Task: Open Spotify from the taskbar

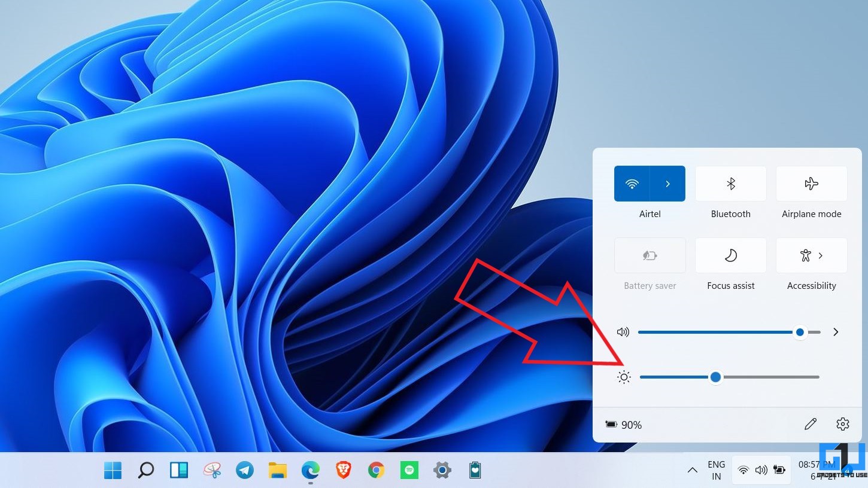Action: click(409, 471)
